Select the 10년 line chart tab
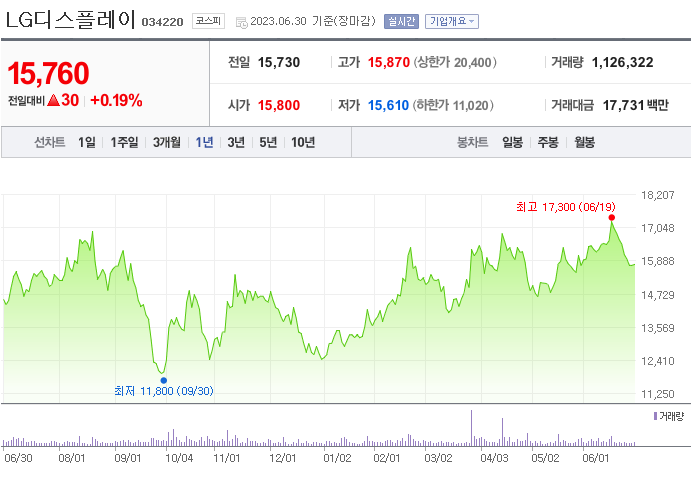Screen dimensions: 691x479 coord(303,142)
